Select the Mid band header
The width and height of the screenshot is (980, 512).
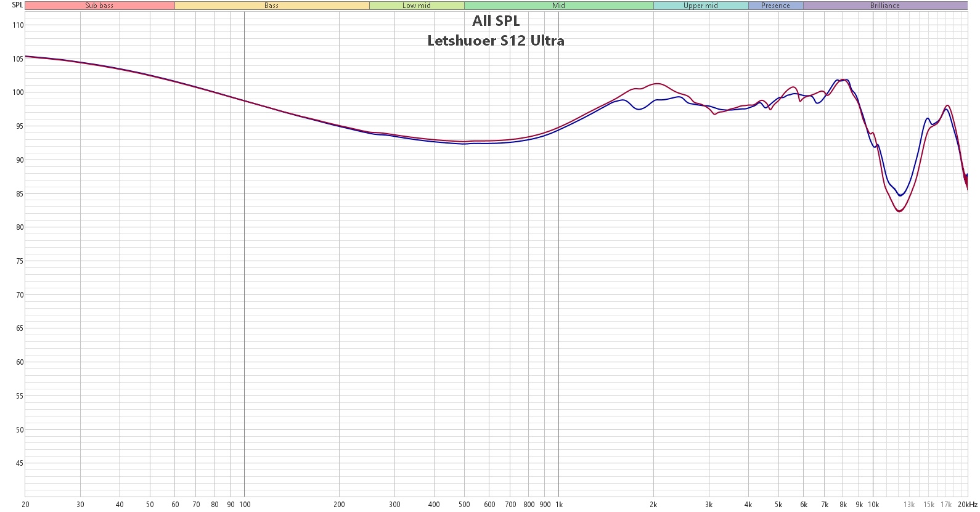click(x=558, y=6)
